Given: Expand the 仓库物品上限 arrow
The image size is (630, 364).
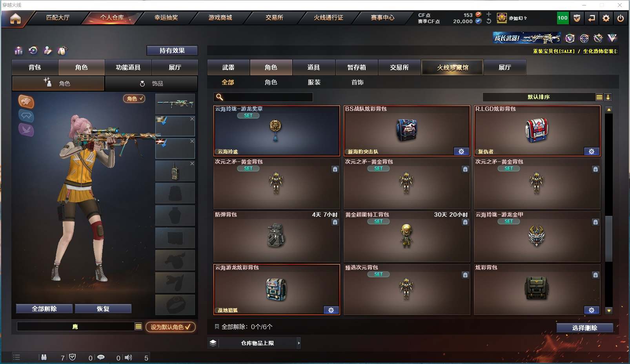Looking at the screenshot, I should tap(299, 343).
